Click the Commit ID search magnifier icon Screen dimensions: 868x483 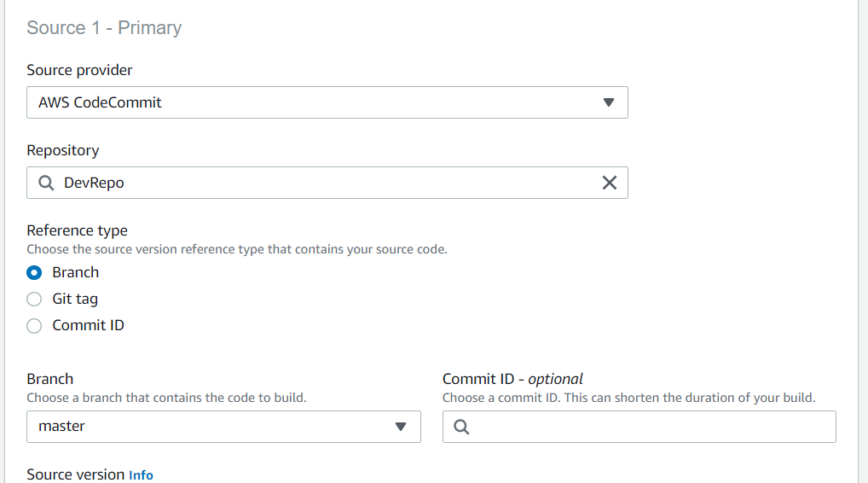(x=461, y=427)
